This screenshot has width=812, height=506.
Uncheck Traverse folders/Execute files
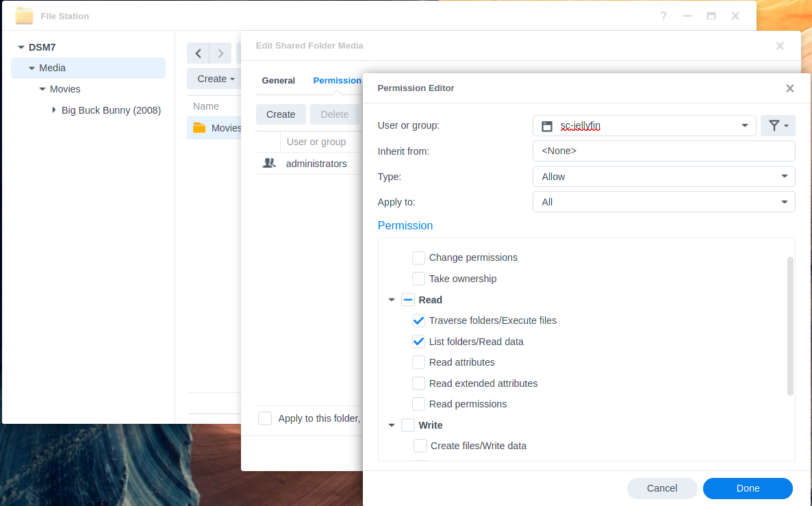tap(418, 320)
